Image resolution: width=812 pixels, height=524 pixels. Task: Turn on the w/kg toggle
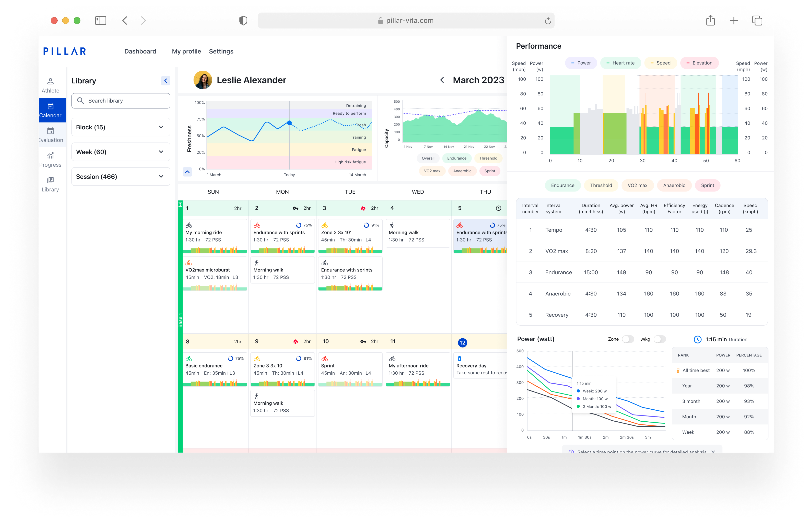pos(659,339)
